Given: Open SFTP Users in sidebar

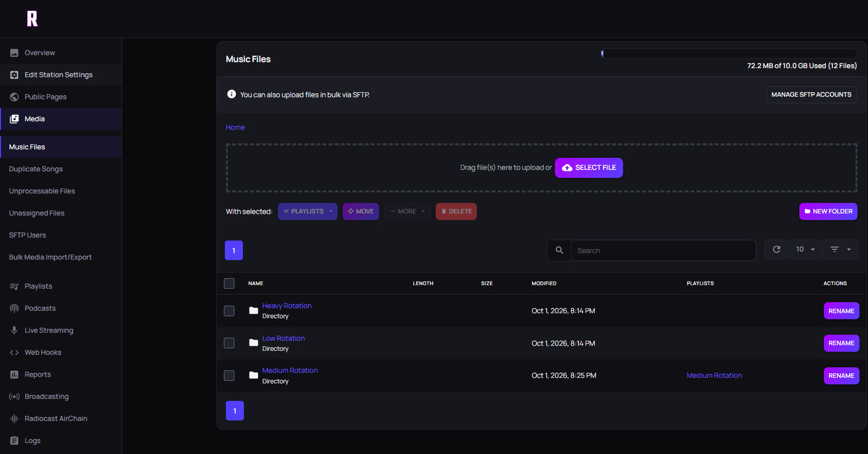Looking at the screenshot, I should (61, 235).
